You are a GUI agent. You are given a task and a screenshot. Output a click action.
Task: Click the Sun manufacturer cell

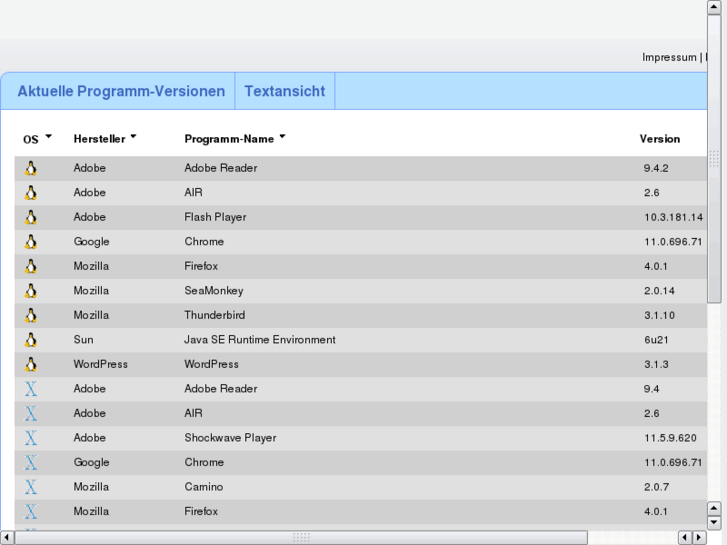(83, 340)
